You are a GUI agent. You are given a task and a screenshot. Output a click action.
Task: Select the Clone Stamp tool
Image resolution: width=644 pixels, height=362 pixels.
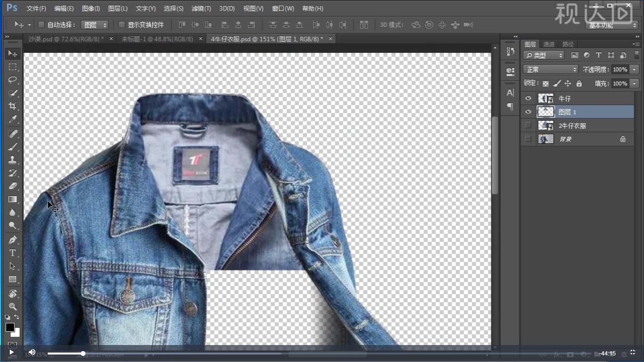pos(13,160)
